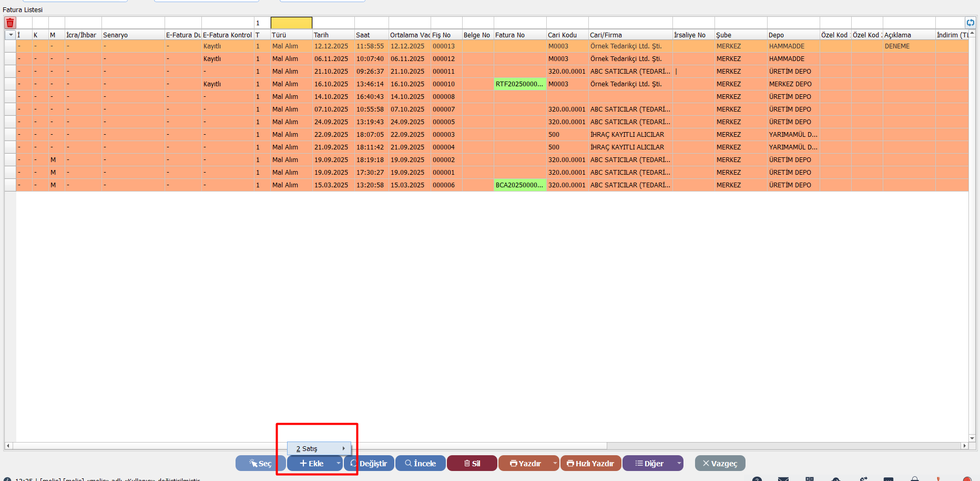Open the Diğer button dropdown arrow
980x481 pixels.
pos(679,463)
